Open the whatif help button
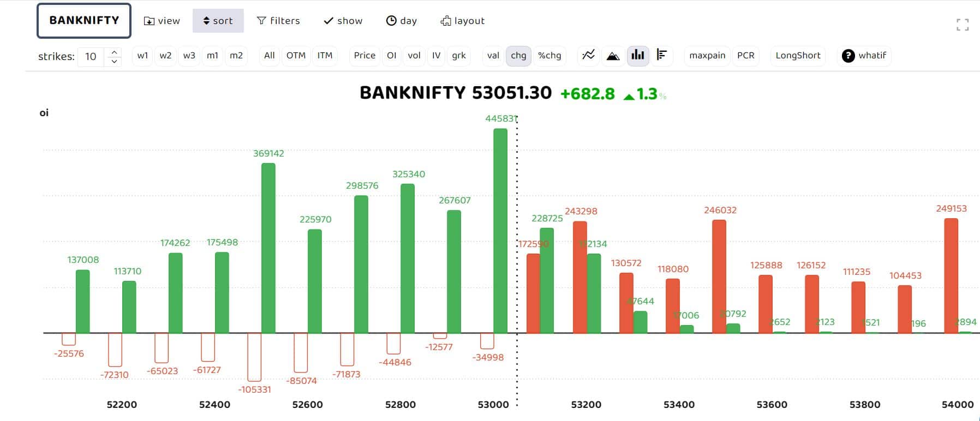The height and width of the screenshot is (421, 980). point(864,56)
